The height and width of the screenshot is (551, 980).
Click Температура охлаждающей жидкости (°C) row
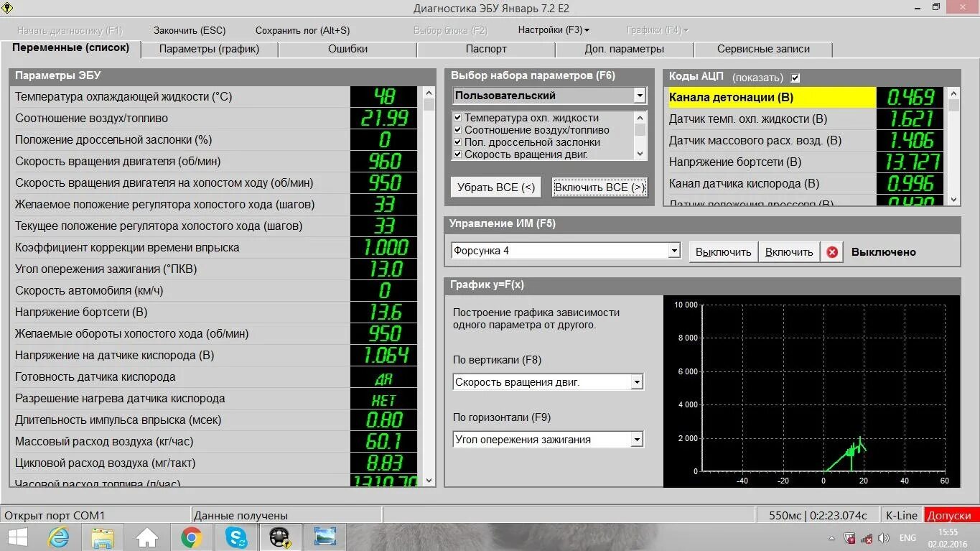pyautogui.click(x=215, y=96)
